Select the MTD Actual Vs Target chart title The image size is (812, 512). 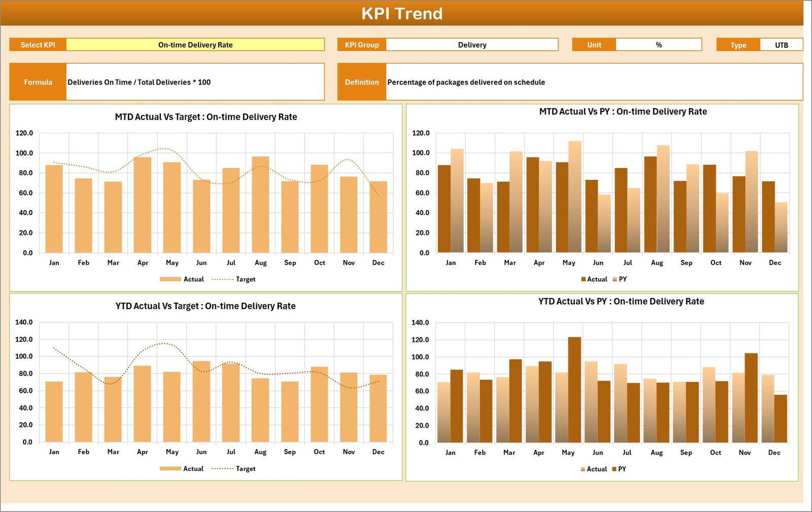pos(205,117)
